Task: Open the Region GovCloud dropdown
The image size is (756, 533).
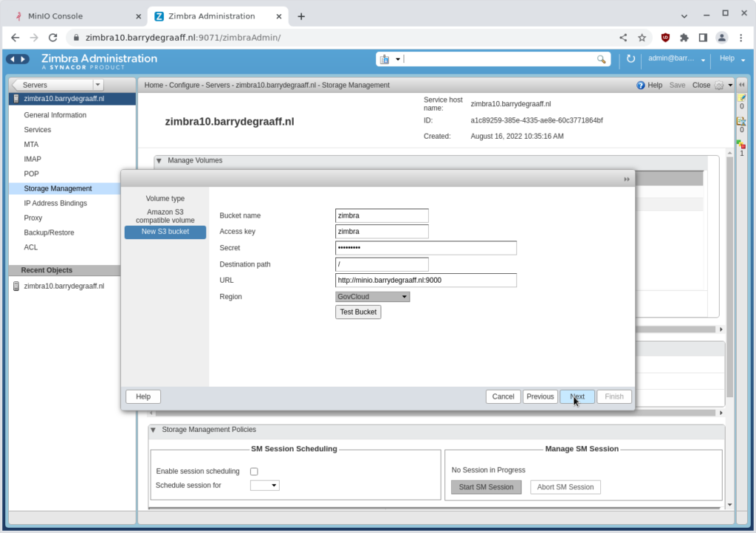Action: [372, 297]
